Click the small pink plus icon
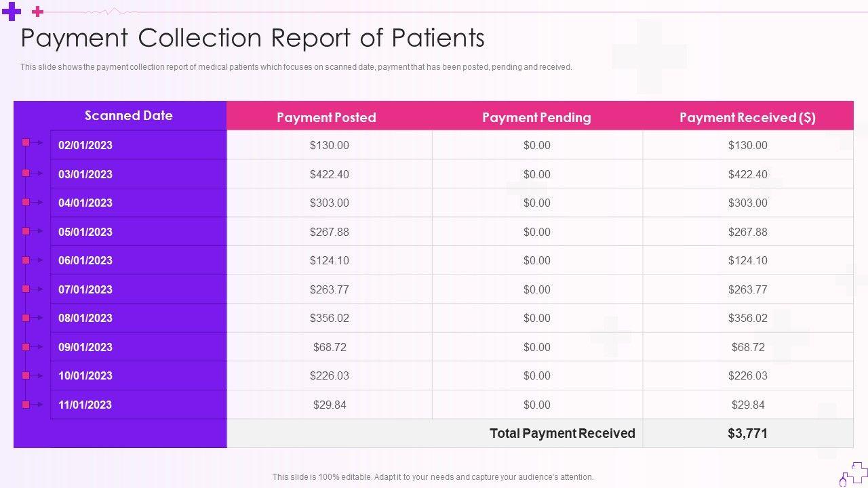This screenshot has width=868, height=488. pyautogui.click(x=38, y=12)
